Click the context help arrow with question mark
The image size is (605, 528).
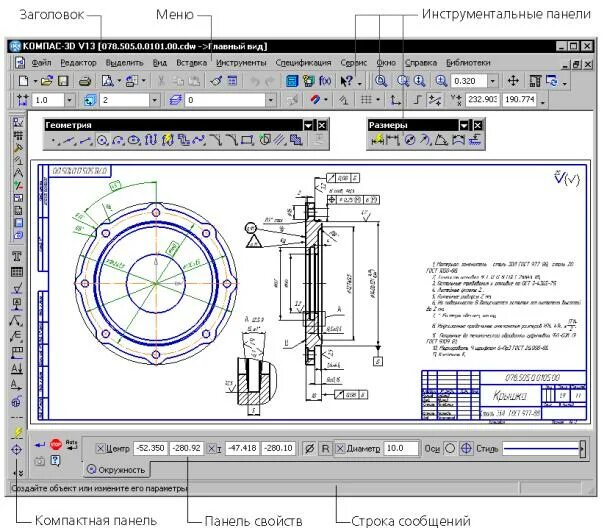tap(346, 81)
